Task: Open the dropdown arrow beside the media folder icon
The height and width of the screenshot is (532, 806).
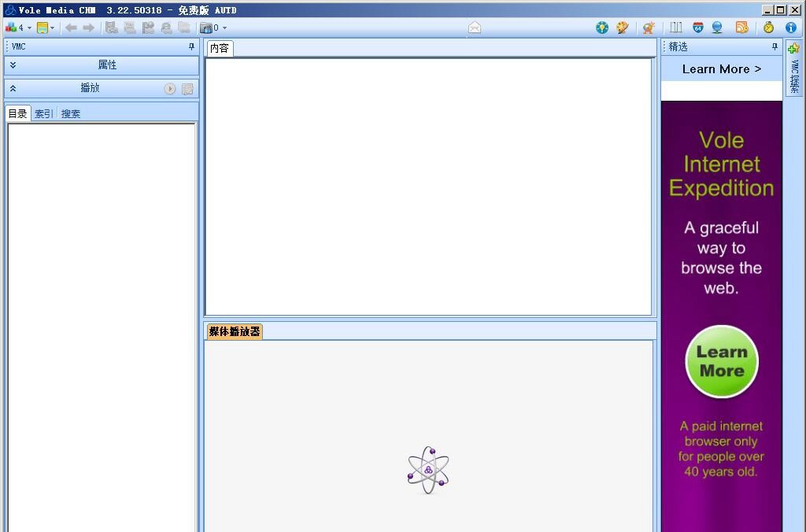Action: point(224,28)
